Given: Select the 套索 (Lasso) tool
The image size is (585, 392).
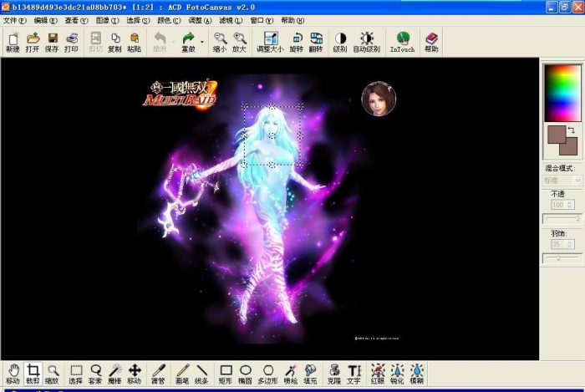Looking at the screenshot, I should pos(95,374).
